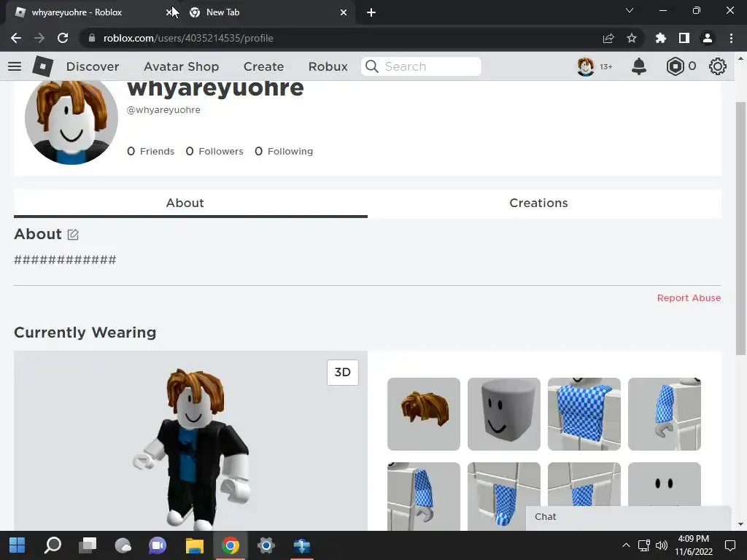
Task: Reload the current page
Action: coord(63,38)
